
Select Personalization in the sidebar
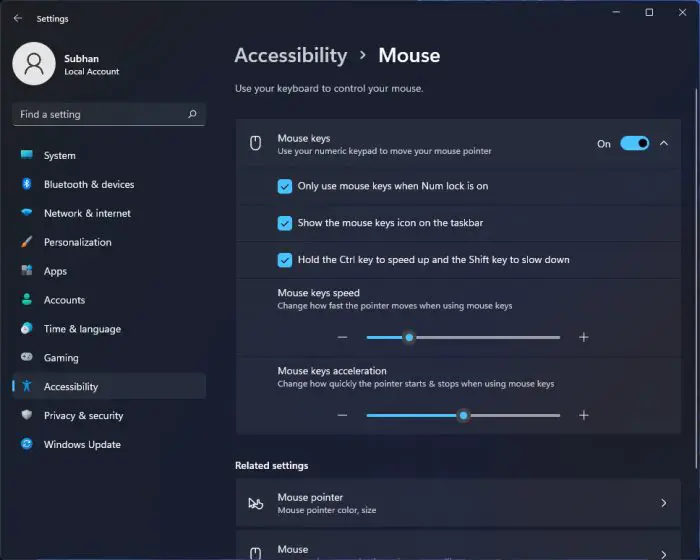[x=109, y=242]
